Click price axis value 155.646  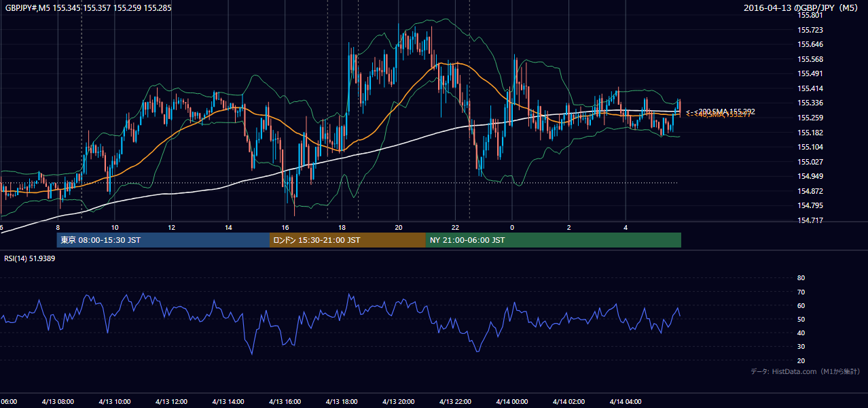(x=810, y=44)
